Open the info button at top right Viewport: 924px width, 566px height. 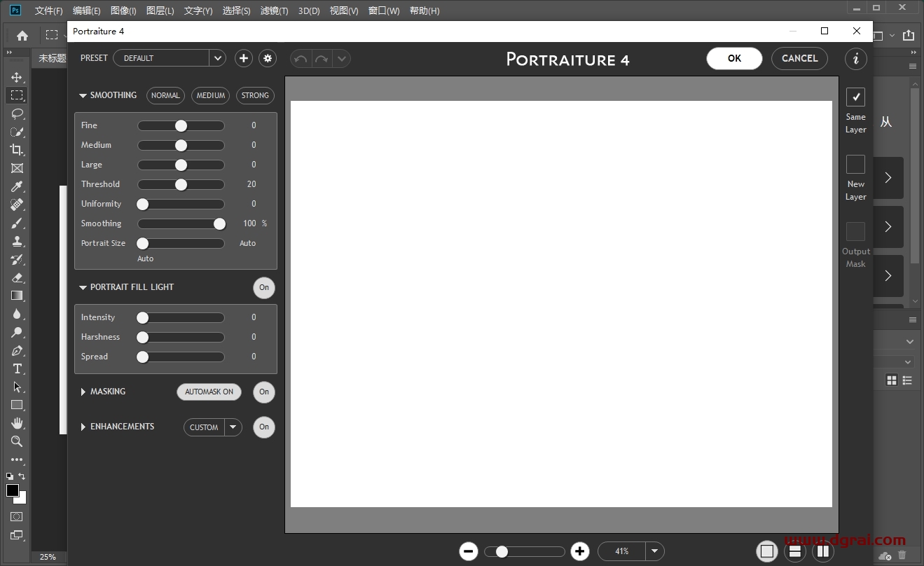(855, 59)
